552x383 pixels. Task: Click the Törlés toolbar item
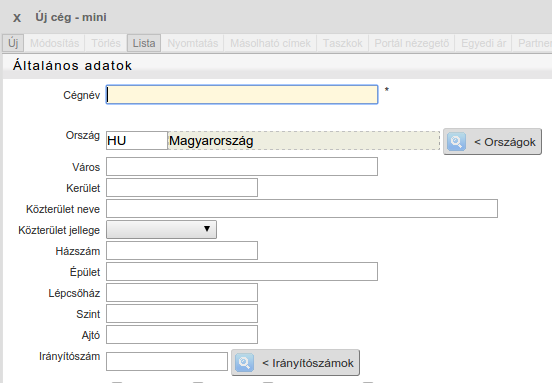coord(106,43)
